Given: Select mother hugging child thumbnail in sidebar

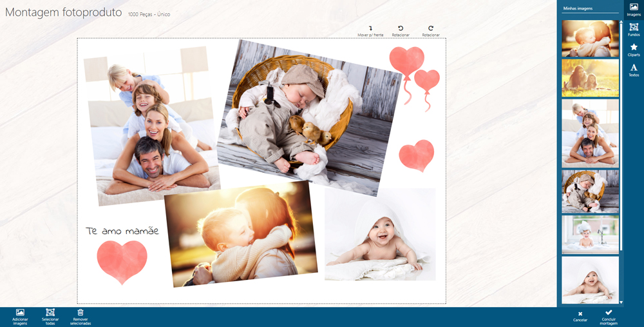Looking at the screenshot, I should (590, 39).
